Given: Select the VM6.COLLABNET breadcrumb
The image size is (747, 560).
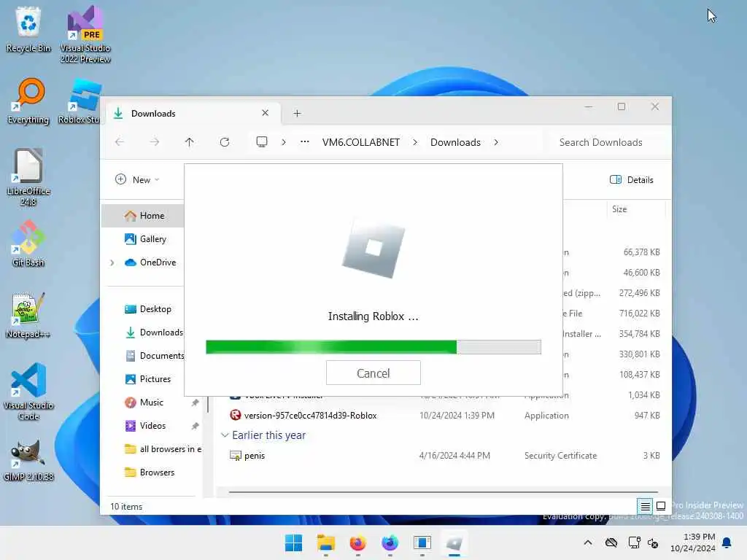Looking at the screenshot, I should coord(360,142).
